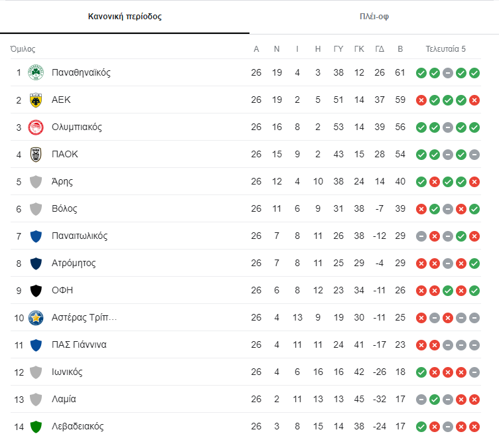
Task: Click the Παναθηναϊκός green shamrock crest
Action: tap(36, 72)
